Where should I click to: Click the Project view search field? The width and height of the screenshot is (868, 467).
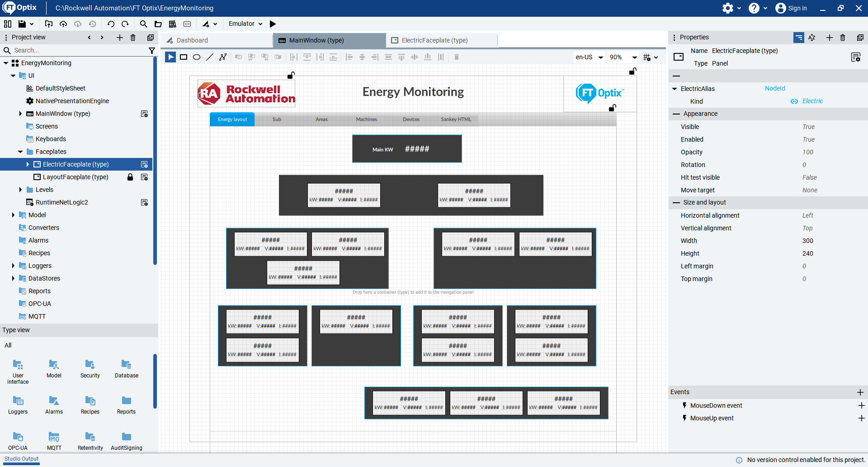pyautogui.click(x=77, y=50)
